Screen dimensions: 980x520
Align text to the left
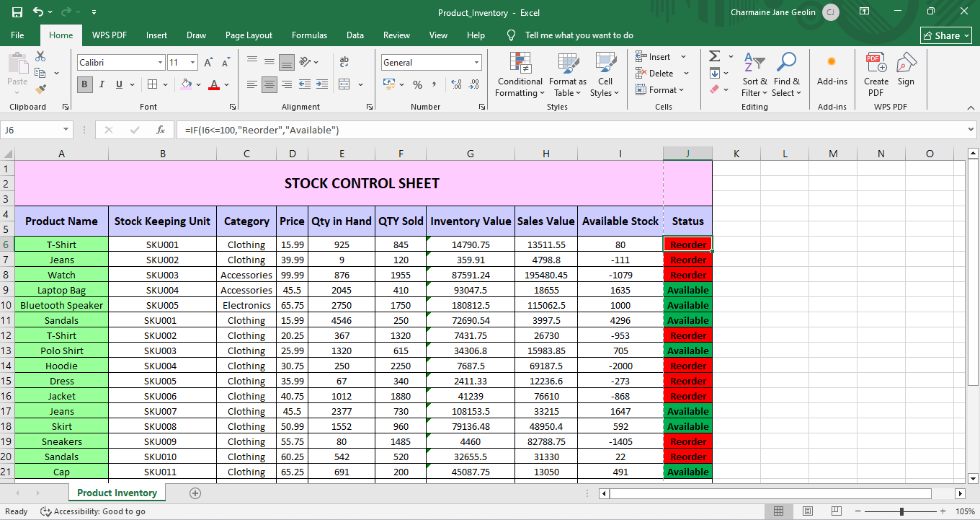point(251,84)
